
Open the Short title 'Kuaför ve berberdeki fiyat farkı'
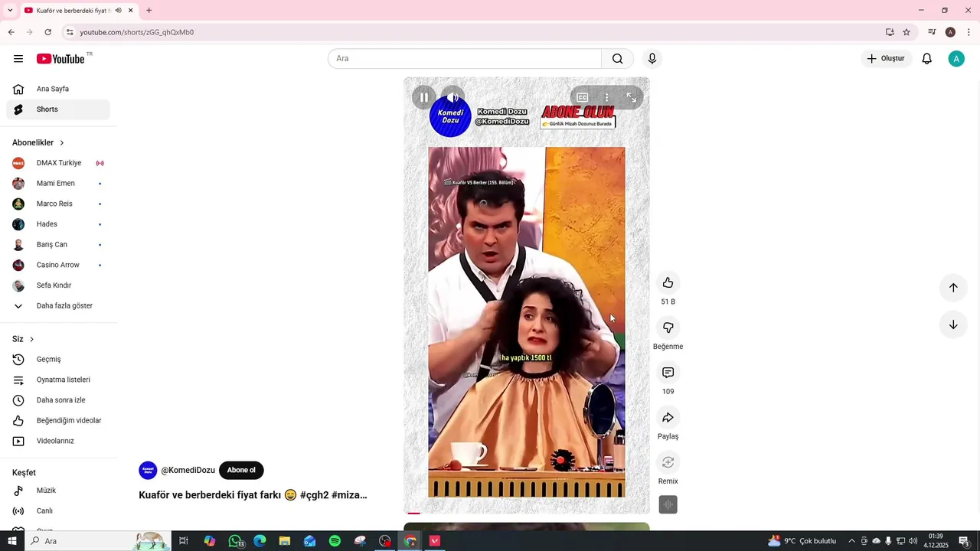pos(211,495)
